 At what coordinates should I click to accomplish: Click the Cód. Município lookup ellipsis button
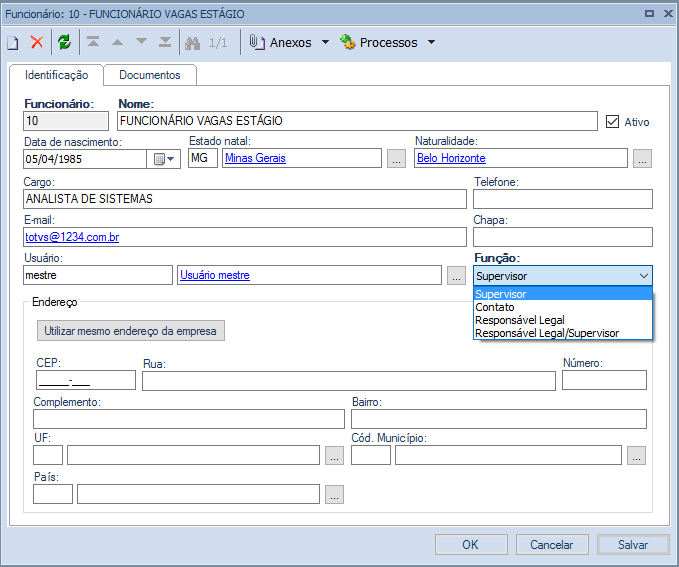636,456
